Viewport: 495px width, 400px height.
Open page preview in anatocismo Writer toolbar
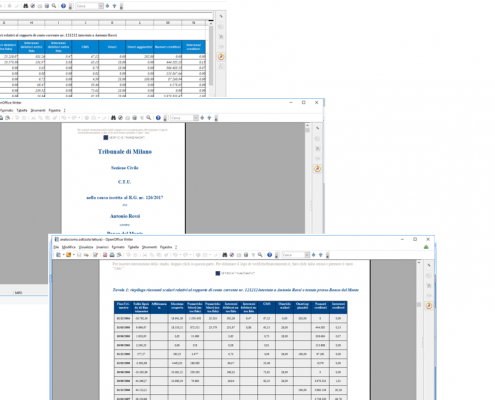[119, 255]
